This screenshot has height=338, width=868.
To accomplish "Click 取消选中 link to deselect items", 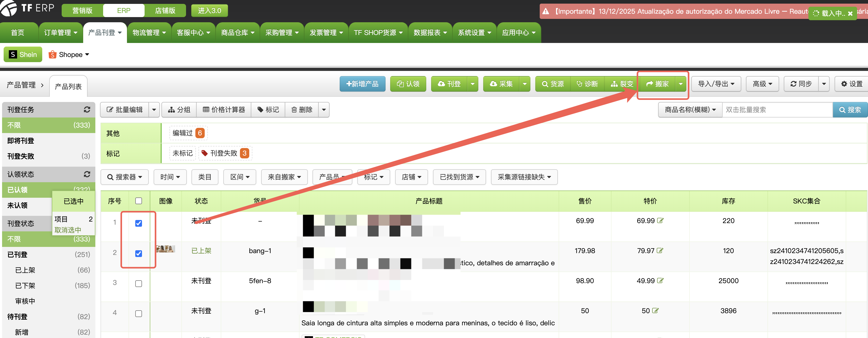I will click(68, 230).
